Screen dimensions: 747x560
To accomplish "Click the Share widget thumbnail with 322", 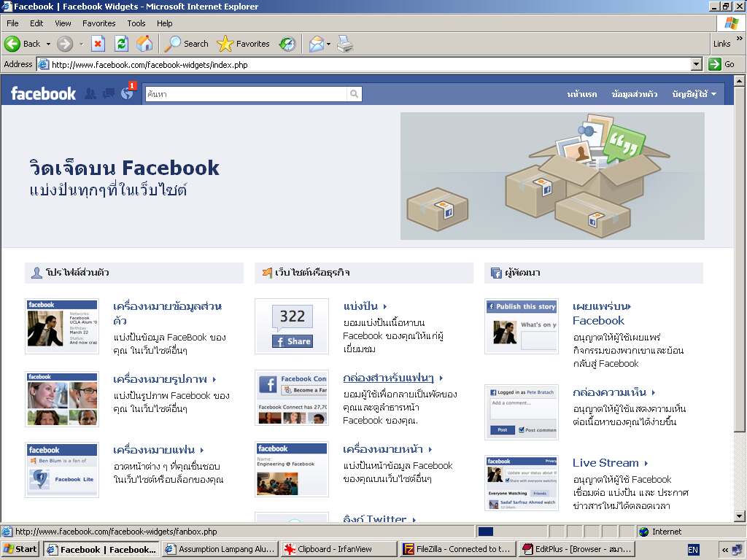I will tap(292, 326).
